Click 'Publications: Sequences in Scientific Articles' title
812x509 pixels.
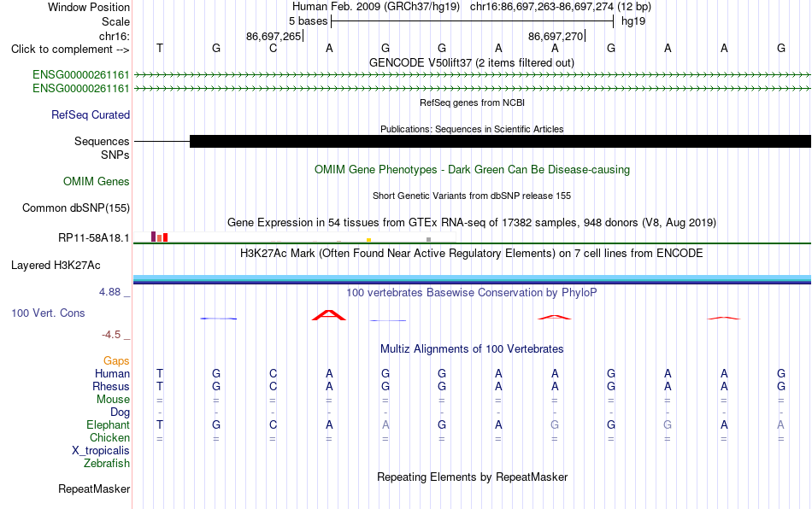pos(472,129)
